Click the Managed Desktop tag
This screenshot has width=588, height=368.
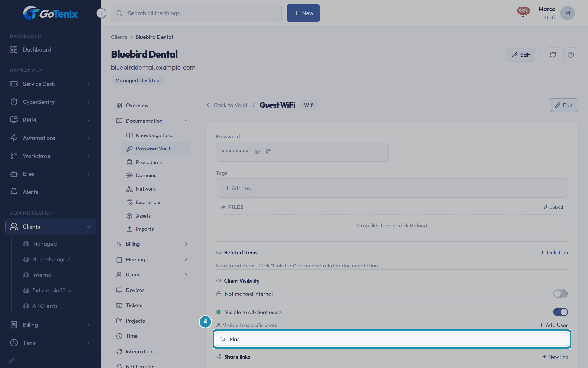pos(137,80)
